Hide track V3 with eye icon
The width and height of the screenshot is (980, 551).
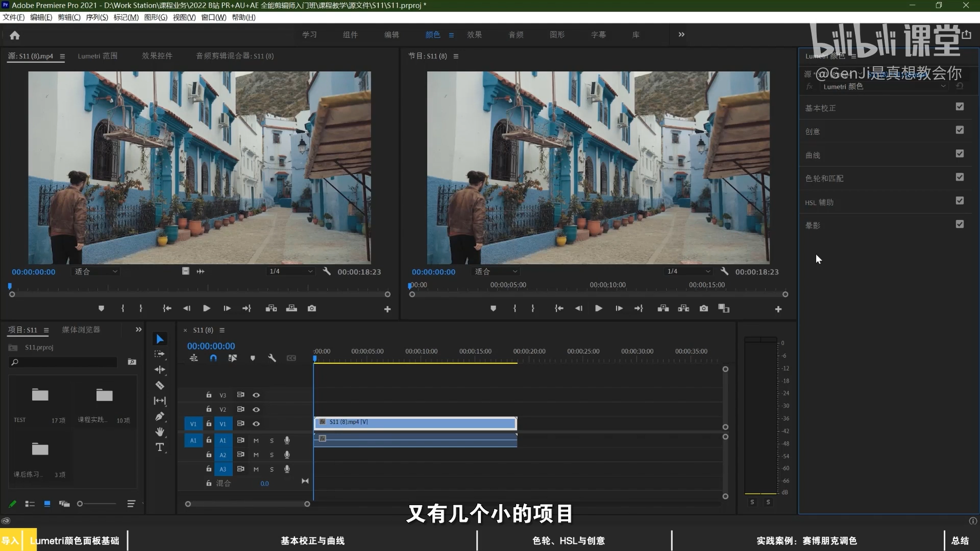[256, 395]
